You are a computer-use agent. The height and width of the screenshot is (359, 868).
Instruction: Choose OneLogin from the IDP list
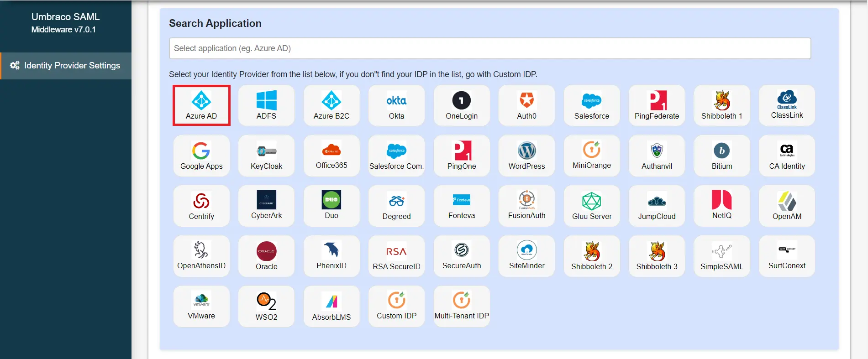click(462, 105)
